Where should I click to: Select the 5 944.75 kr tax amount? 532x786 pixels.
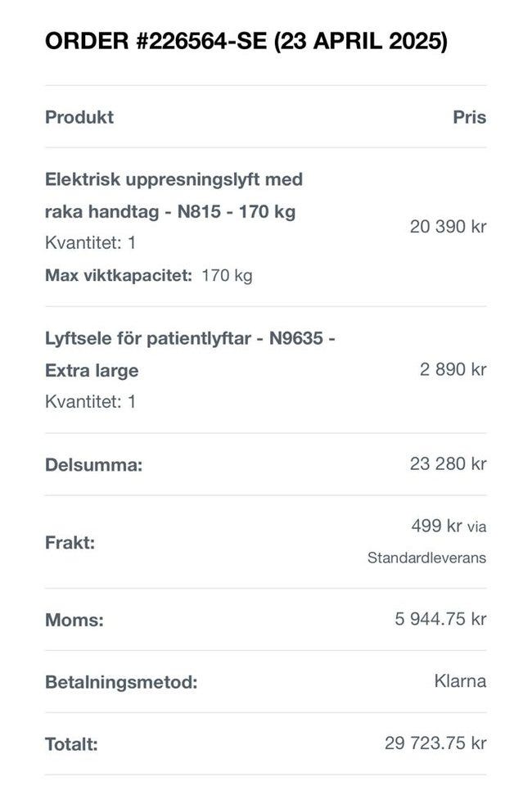coord(440,619)
